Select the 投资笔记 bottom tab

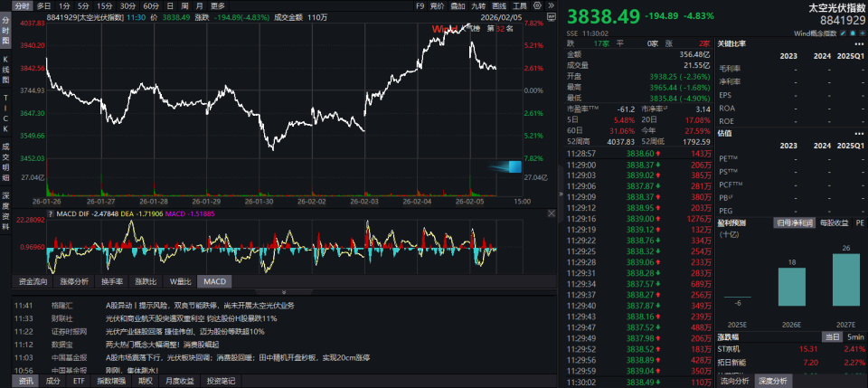[221, 381]
